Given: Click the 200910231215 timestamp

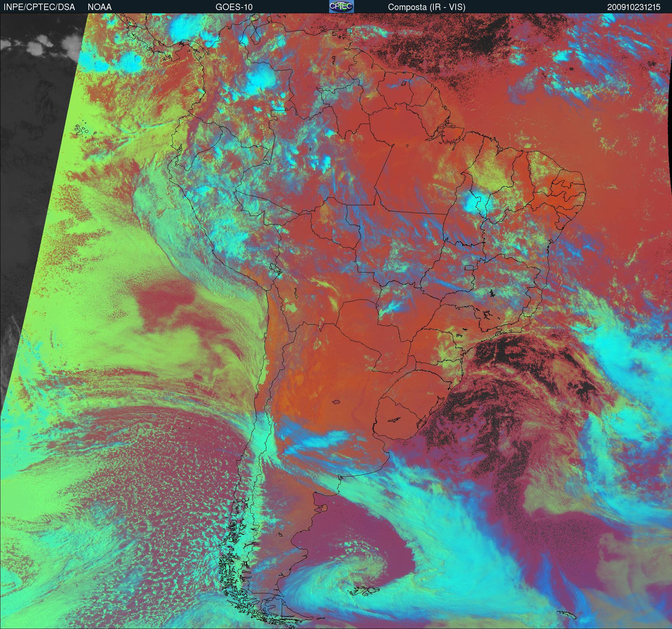Looking at the screenshot, I should pos(634,7).
